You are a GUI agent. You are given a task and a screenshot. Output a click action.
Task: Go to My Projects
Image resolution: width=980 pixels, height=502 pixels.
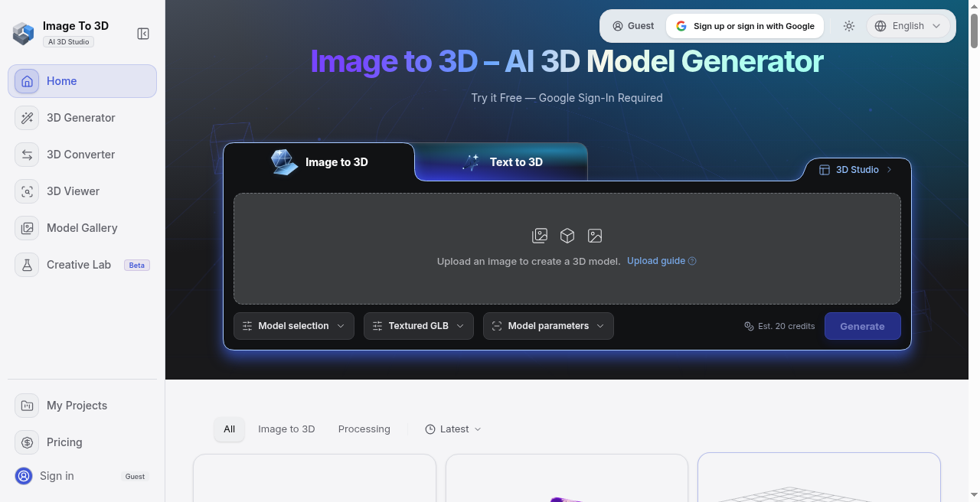point(83,406)
